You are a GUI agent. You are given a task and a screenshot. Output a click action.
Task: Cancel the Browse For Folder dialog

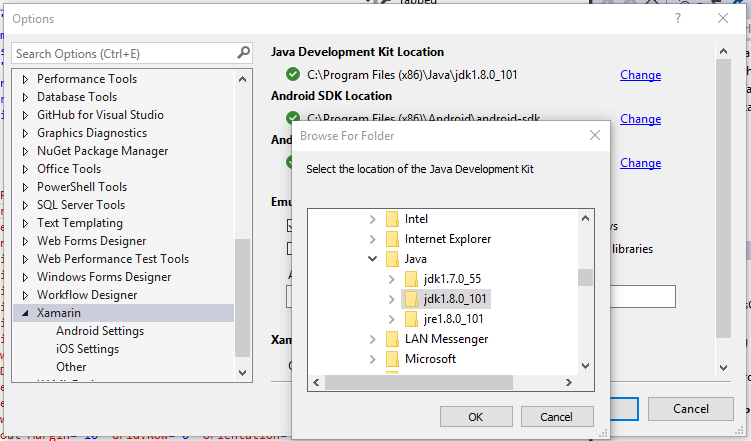pyautogui.click(x=557, y=417)
